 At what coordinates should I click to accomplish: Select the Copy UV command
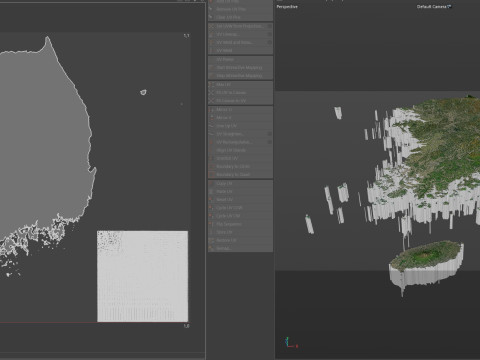[240, 183]
